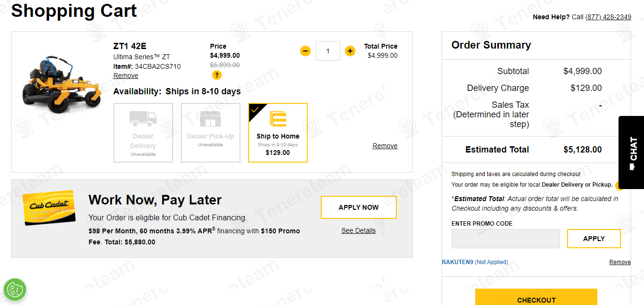Click the Cub Cadet credit card image
This screenshot has width=644, height=305.
coord(49,208)
